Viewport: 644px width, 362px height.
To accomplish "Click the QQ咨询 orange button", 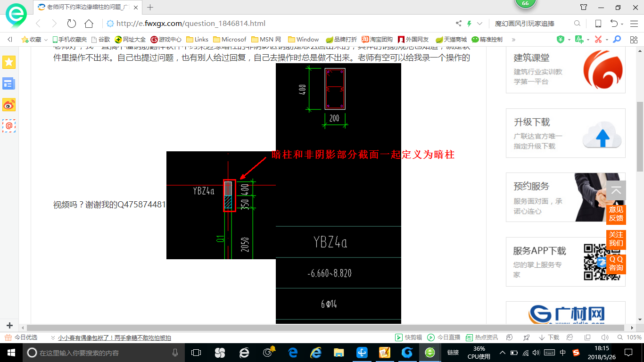I will tap(616, 263).
